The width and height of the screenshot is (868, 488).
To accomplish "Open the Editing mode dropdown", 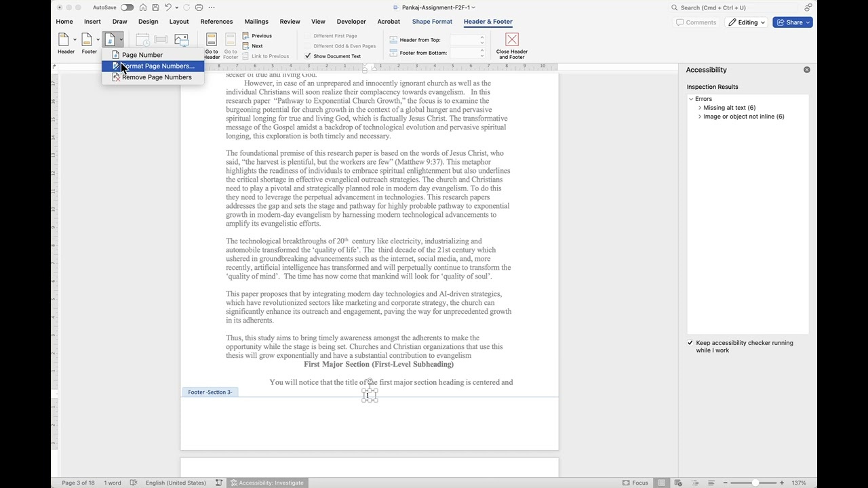I will tap(747, 22).
